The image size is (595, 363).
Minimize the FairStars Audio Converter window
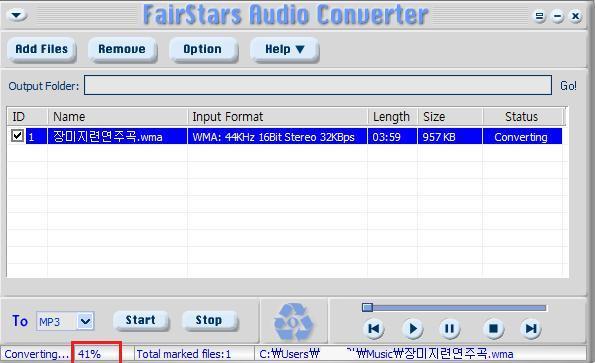(x=557, y=16)
